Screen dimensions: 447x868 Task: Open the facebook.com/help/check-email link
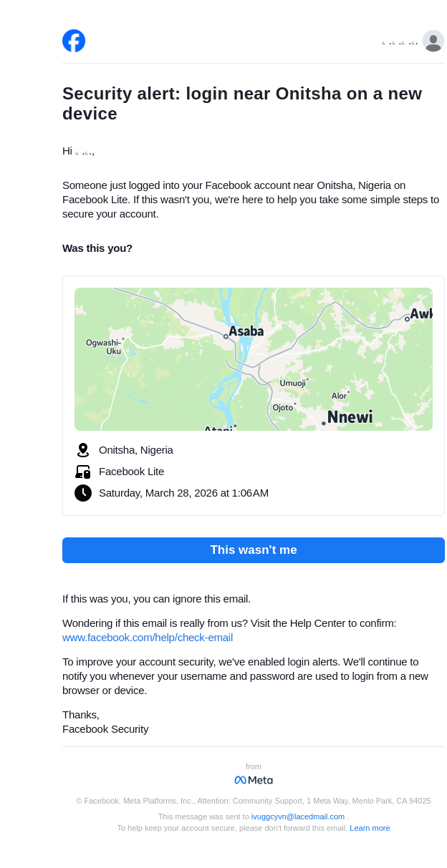pos(148,638)
